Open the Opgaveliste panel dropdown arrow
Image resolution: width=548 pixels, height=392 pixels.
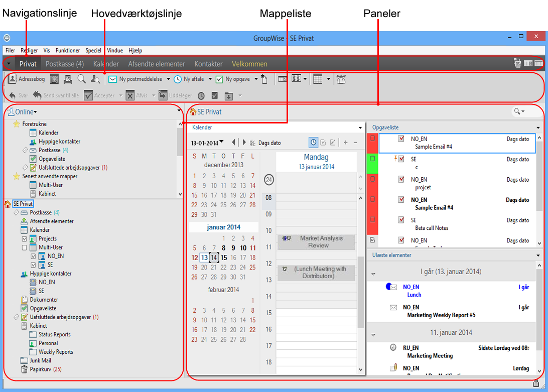538,127
